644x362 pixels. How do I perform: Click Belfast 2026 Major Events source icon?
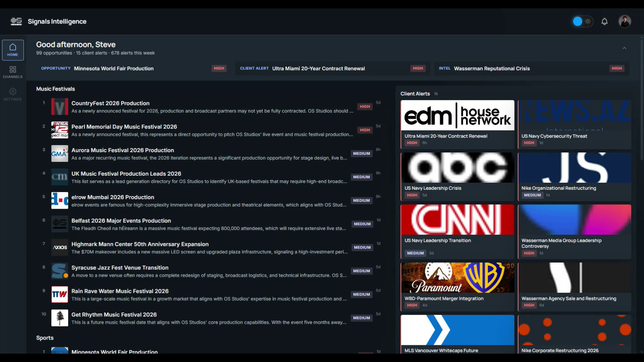[x=60, y=224]
